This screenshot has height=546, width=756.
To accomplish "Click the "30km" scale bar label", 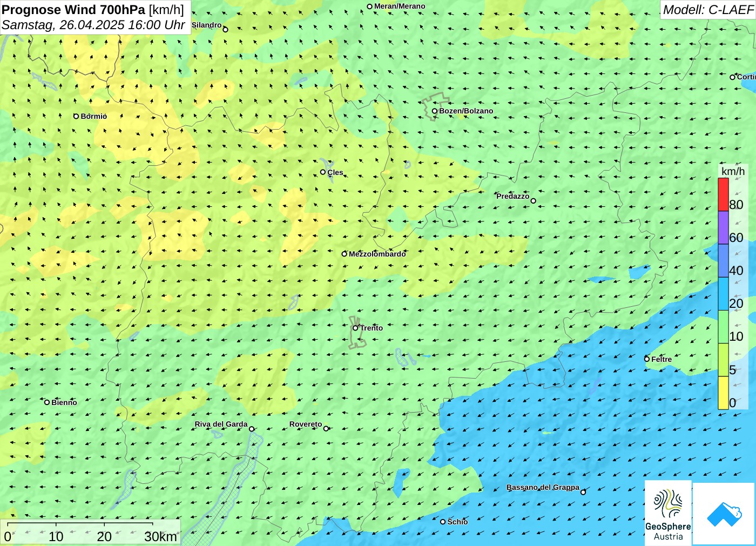I will (160, 537).
